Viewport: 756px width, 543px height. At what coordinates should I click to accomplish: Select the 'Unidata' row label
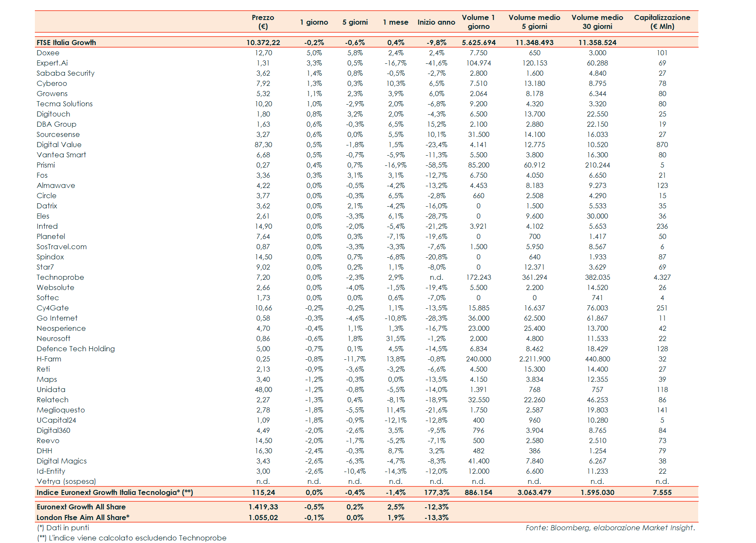[x=51, y=389]
